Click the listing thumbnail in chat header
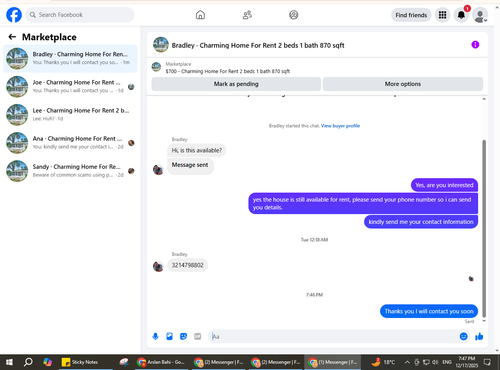This screenshot has width=500, height=370. tap(161, 45)
